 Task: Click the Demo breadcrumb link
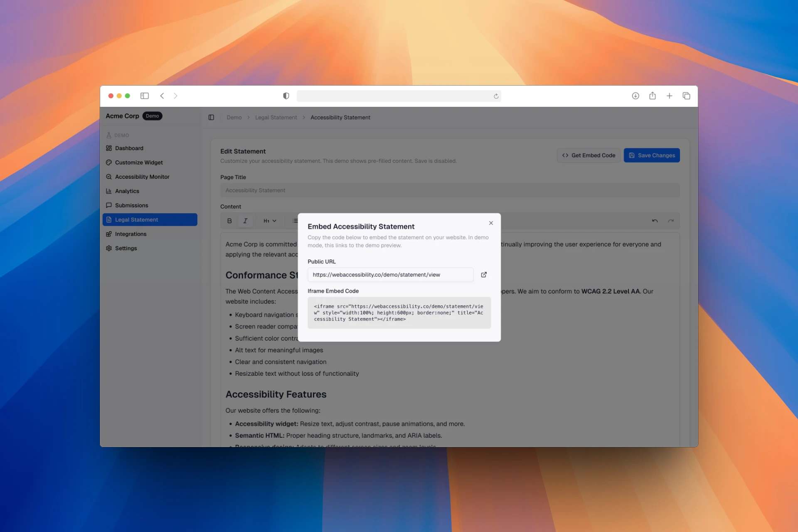234,118
